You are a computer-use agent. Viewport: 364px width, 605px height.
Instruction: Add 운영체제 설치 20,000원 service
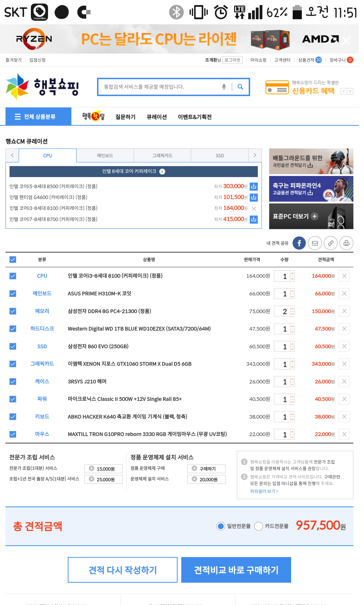[x=206, y=479]
